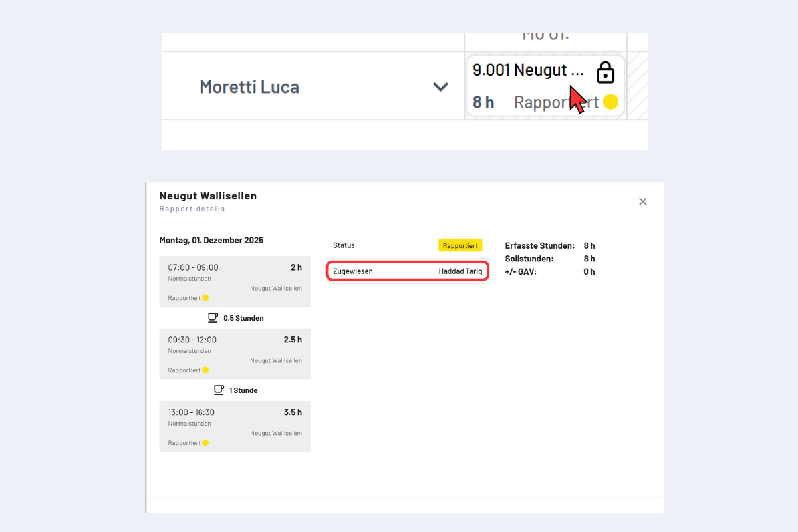
Task: Click the lock icon on the Neugut entry
Action: [605, 72]
